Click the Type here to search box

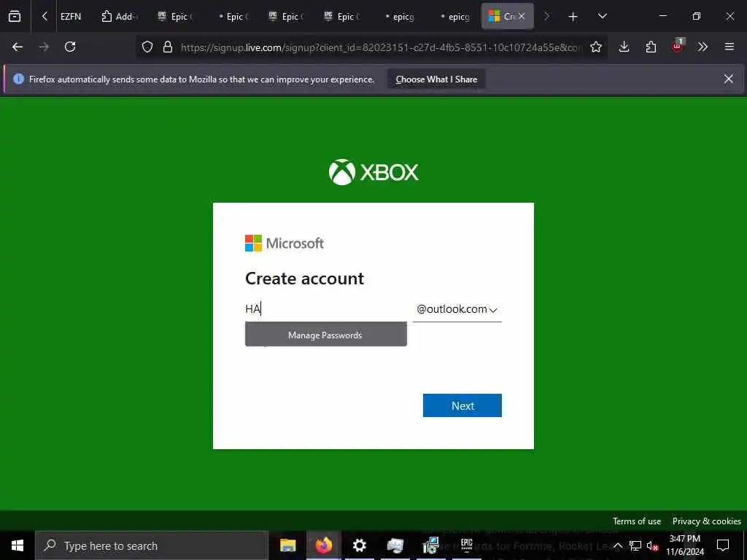(152, 545)
